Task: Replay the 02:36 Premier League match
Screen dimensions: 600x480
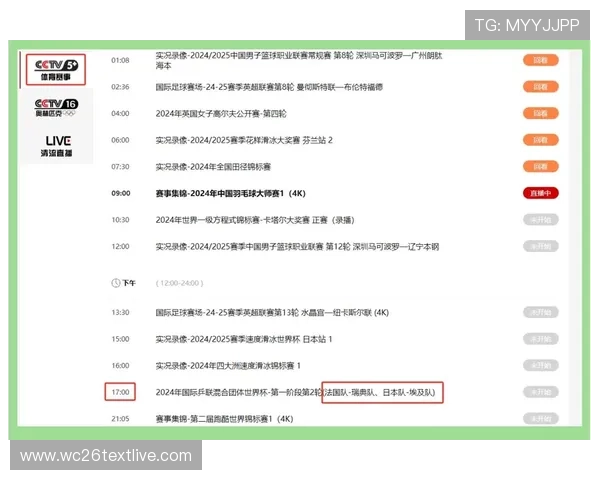Action: coord(541,87)
